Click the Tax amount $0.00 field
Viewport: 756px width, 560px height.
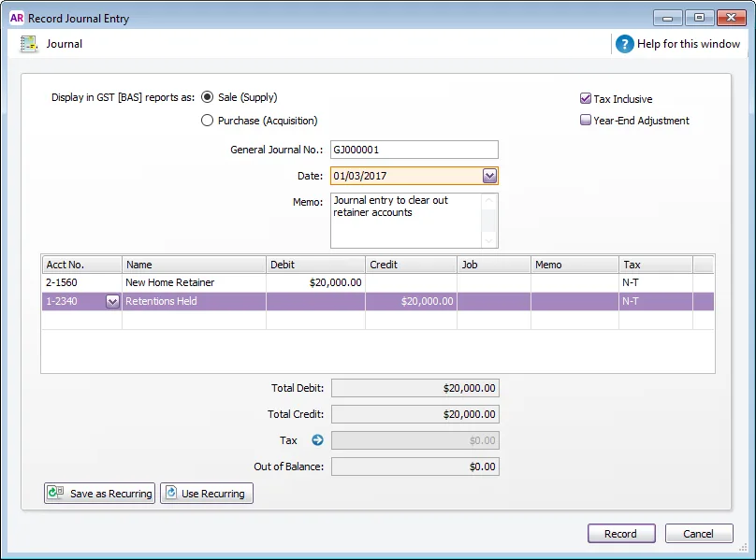pos(415,440)
